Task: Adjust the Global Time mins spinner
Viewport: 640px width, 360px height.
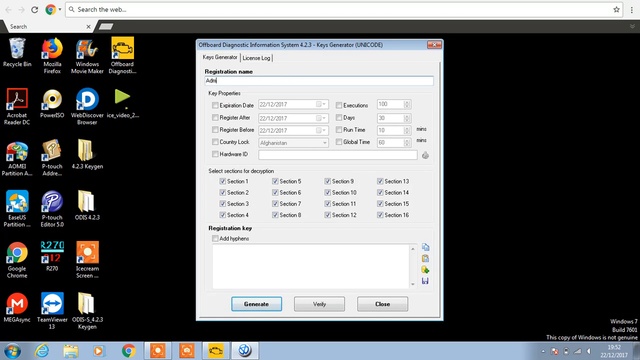Action: tap(407, 143)
